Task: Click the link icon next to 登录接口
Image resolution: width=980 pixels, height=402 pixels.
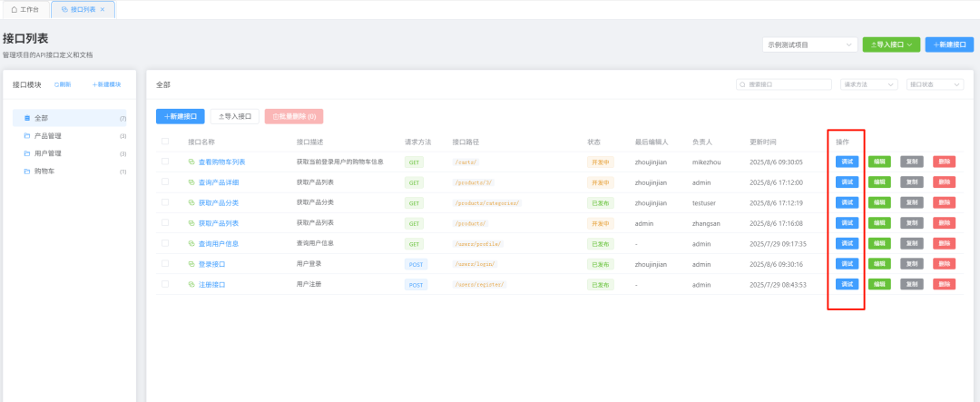Action: 191,264
